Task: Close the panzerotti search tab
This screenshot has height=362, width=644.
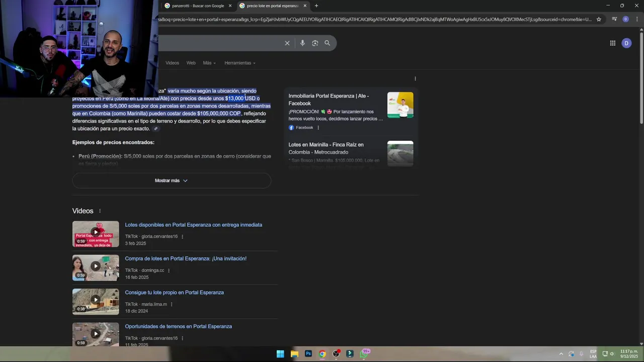Action: [230, 6]
